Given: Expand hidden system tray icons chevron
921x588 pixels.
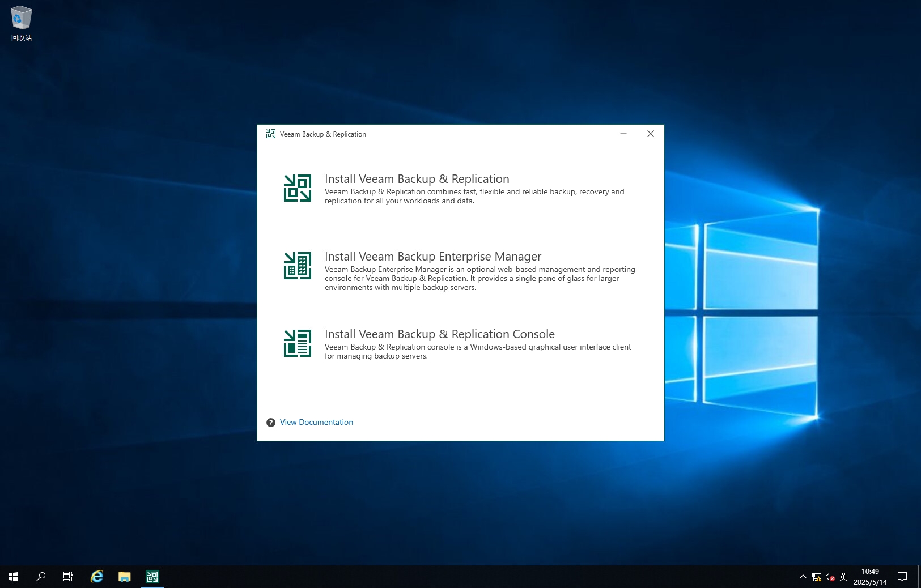Looking at the screenshot, I should [x=803, y=577].
